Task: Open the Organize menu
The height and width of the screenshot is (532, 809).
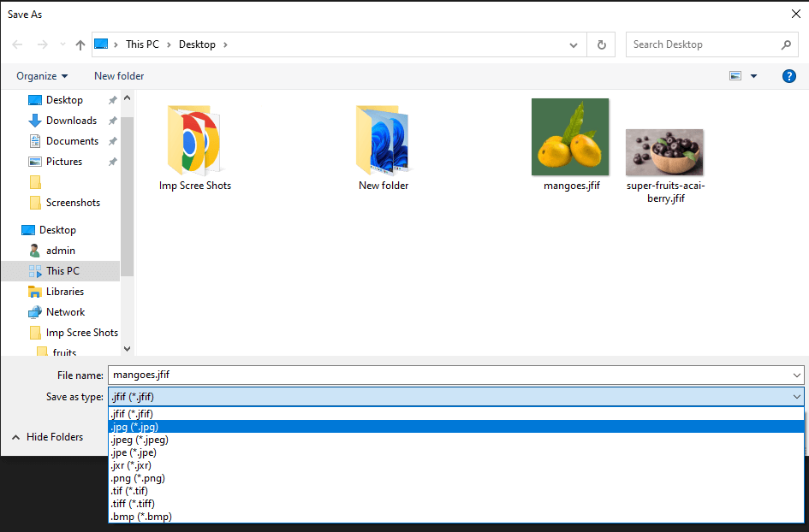Action: click(x=42, y=76)
